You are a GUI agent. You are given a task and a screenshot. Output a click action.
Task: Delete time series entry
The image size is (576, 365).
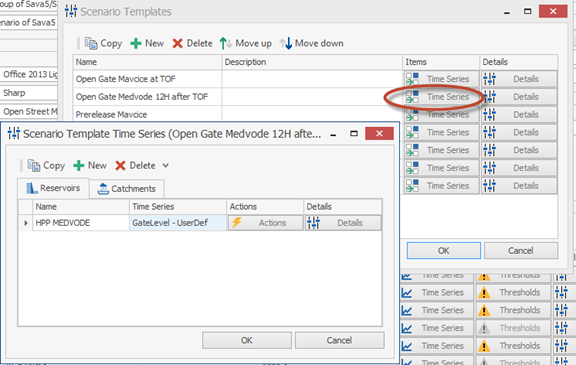point(135,166)
